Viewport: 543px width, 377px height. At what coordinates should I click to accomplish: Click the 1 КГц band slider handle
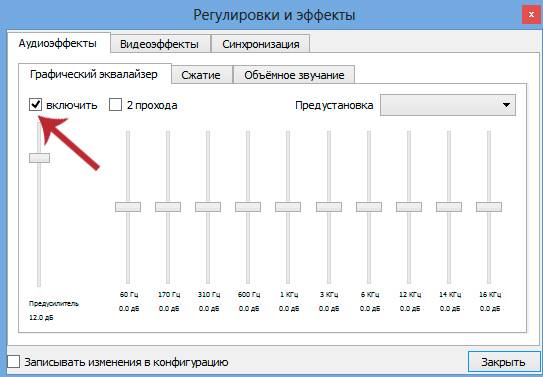[x=288, y=207]
